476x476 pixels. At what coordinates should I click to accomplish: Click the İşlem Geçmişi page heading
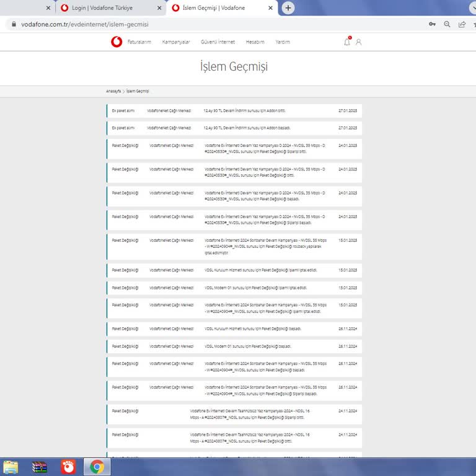234,66
